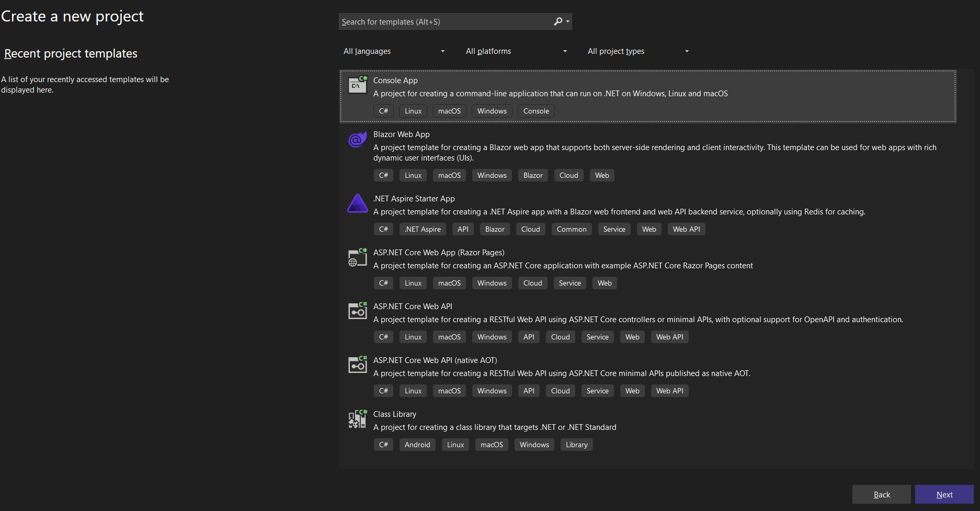Click the macOS tag under Razor Pages template

coord(449,283)
